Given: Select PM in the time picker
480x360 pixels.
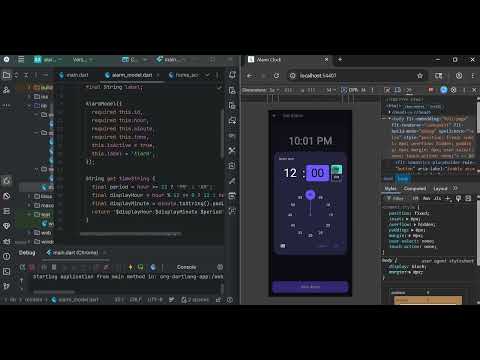Looking at the screenshot, I should (336, 177).
